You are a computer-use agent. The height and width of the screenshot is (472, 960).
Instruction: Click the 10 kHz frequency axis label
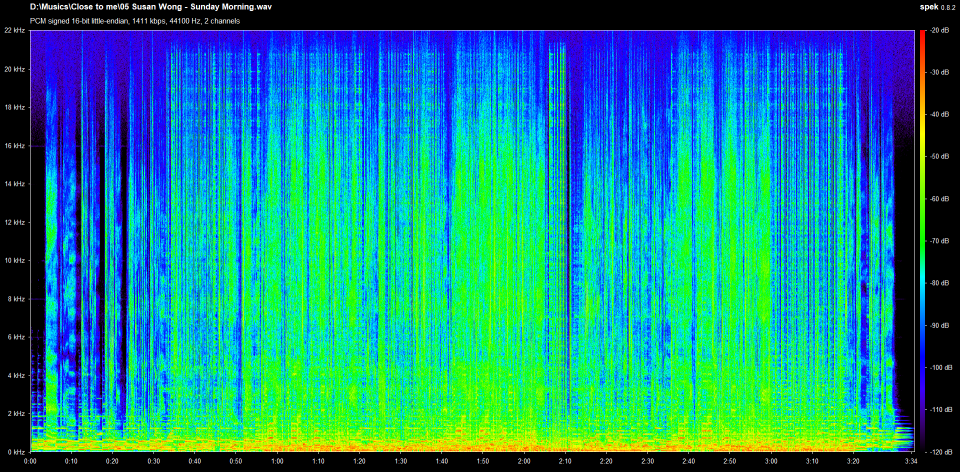[x=16, y=261]
